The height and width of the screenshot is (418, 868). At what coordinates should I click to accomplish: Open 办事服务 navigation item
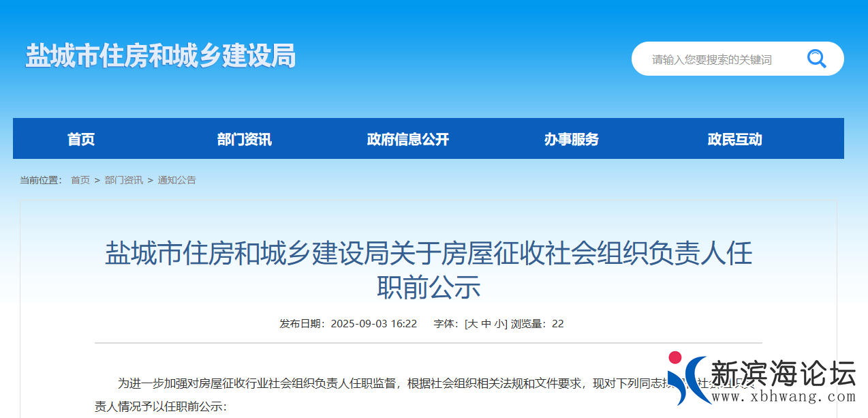coord(572,138)
